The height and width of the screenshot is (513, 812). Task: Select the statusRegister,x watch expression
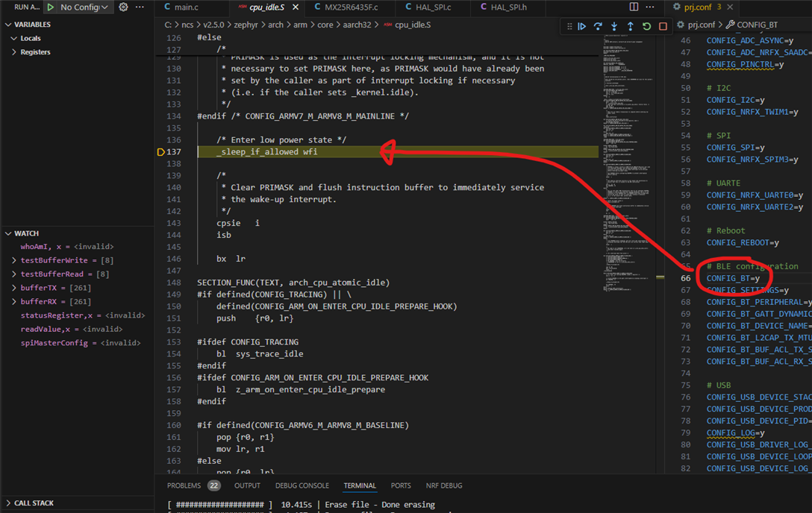(83, 315)
